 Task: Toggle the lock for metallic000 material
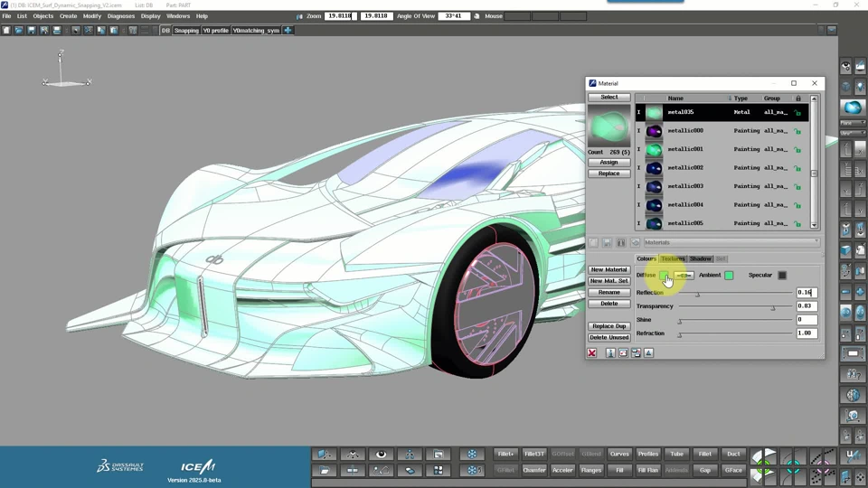pyautogui.click(x=797, y=131)
